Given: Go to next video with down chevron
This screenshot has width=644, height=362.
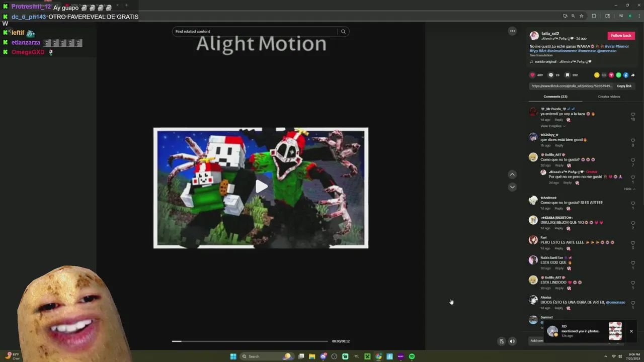Looking at the screenshot, I should [512, 187].
